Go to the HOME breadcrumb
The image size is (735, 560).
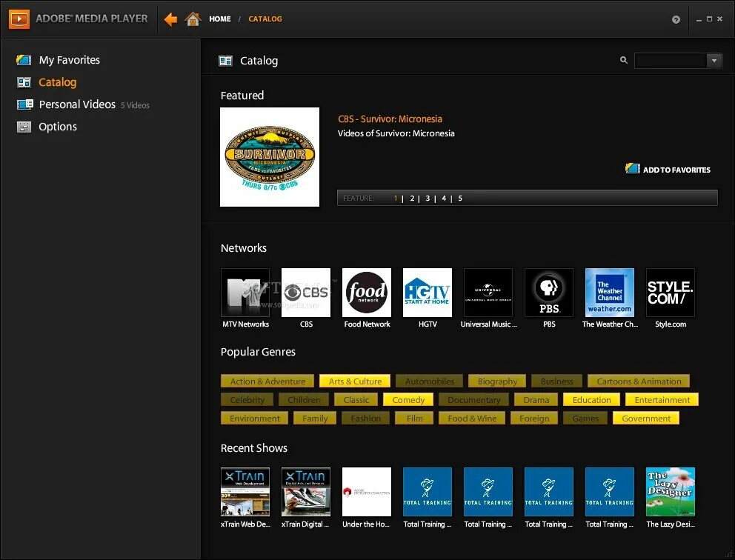(x=220, y=19)
